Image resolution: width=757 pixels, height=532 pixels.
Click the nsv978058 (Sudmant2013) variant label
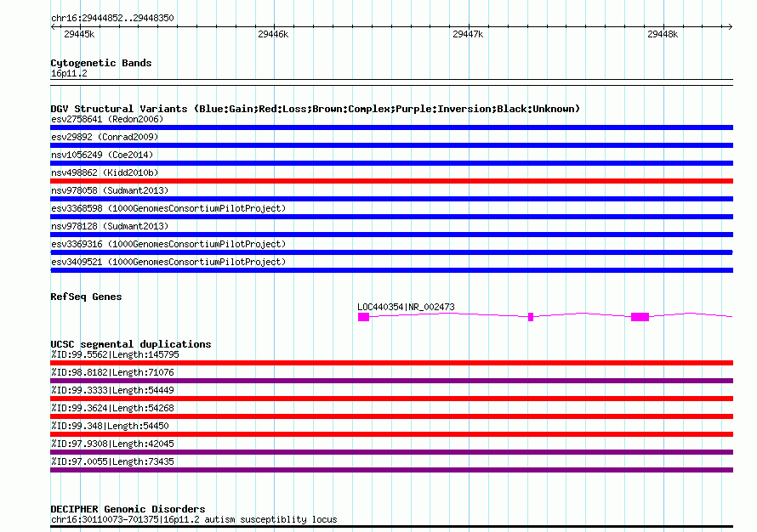[x=110, y=190]
